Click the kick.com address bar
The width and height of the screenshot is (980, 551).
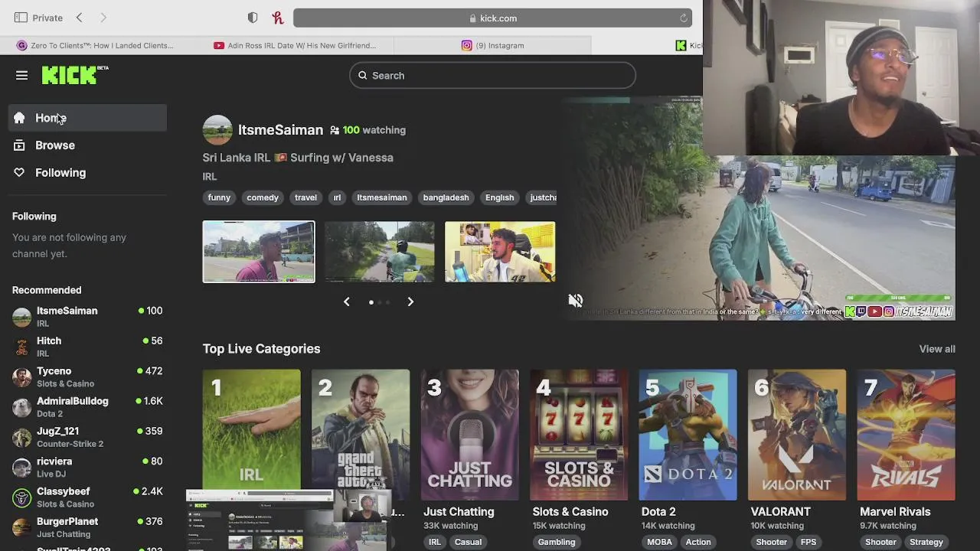coord(492,18)
